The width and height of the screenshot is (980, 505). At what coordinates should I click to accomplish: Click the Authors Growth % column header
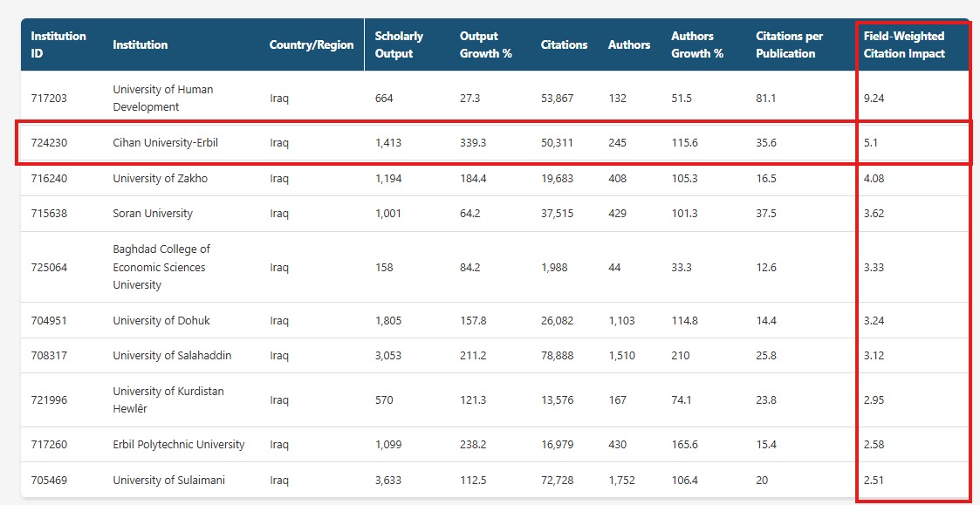point(697,44)
